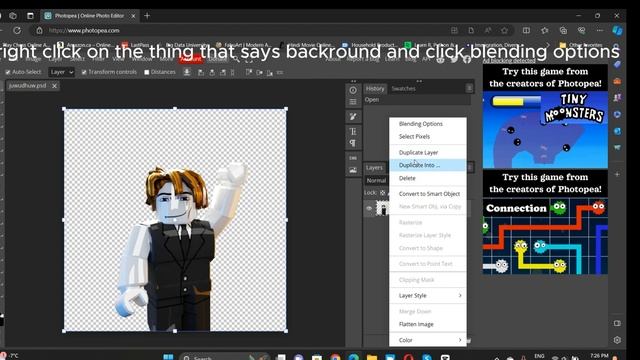Click the browser refresh icon
This screenshot has width=640, height=360.
[17, 30]
